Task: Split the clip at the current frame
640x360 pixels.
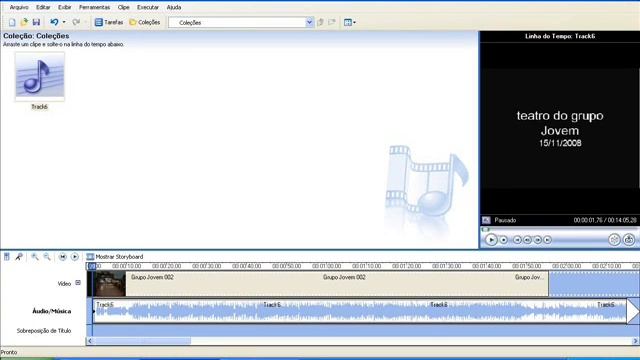Action: [614, 240]
